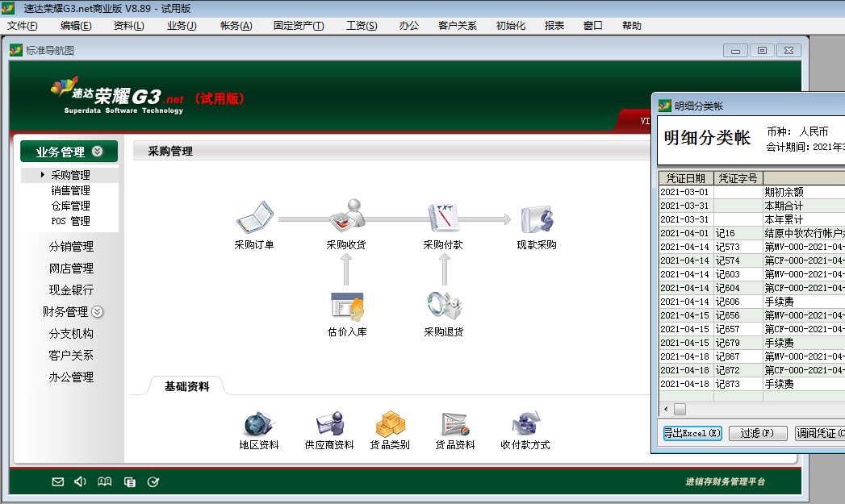Select 采购管理 in the sidebar
This screenshot has height=504, width=845.
tap(70, 176)
